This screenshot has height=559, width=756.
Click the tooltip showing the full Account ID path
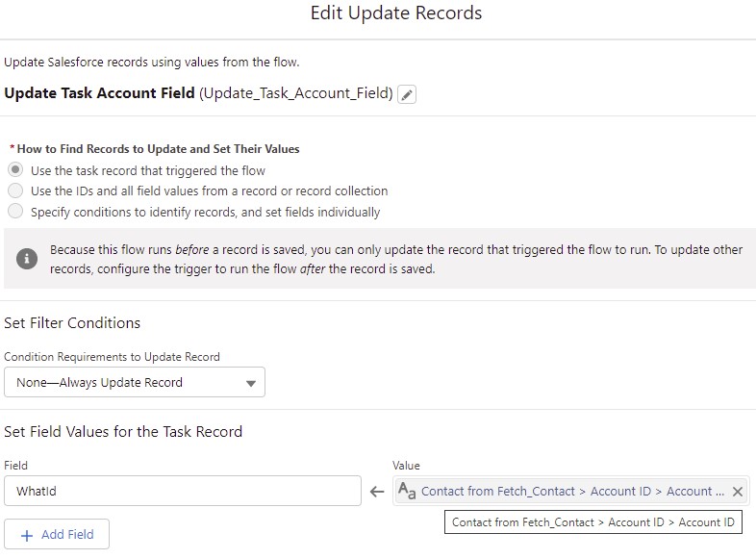[593, 522]
